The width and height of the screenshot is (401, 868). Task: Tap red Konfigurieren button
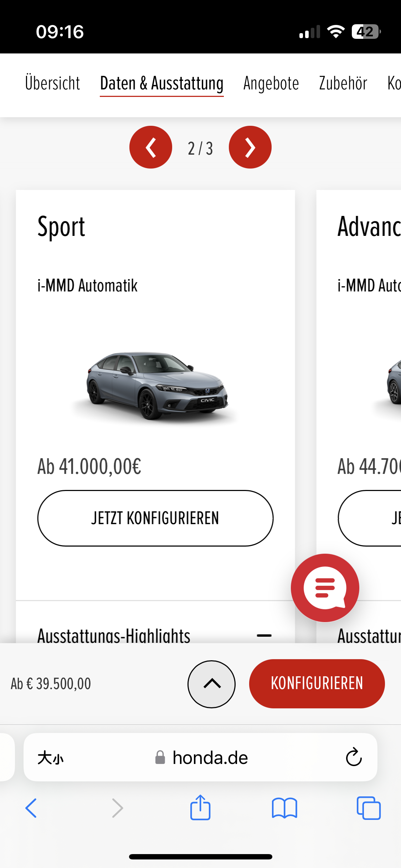(x=317, y=683)
